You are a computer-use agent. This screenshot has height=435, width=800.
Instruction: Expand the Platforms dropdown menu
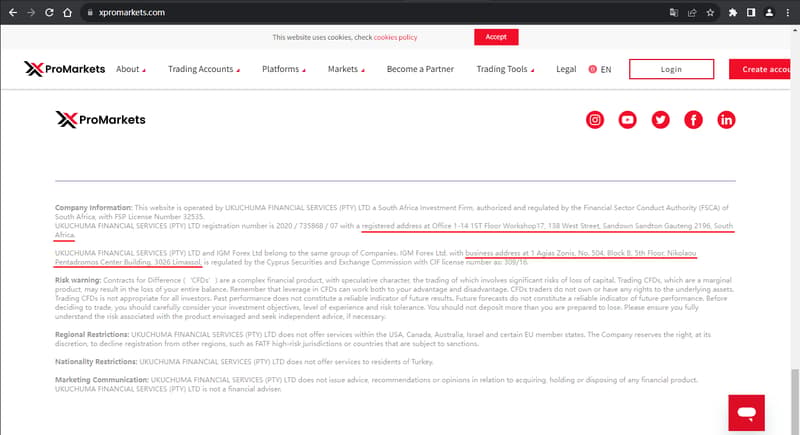(284, 69)
